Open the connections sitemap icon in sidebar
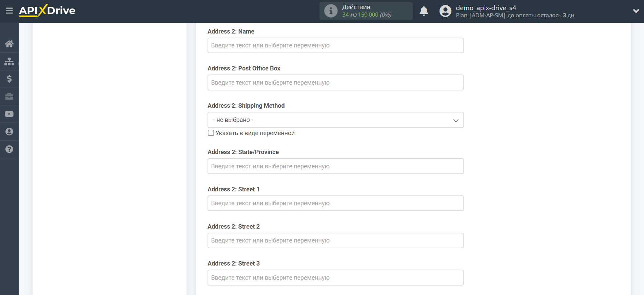 (9, 61)
